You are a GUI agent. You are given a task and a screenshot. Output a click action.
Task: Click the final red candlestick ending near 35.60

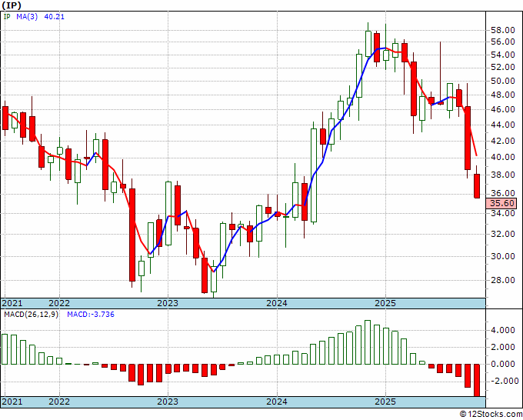pos(477,186)
